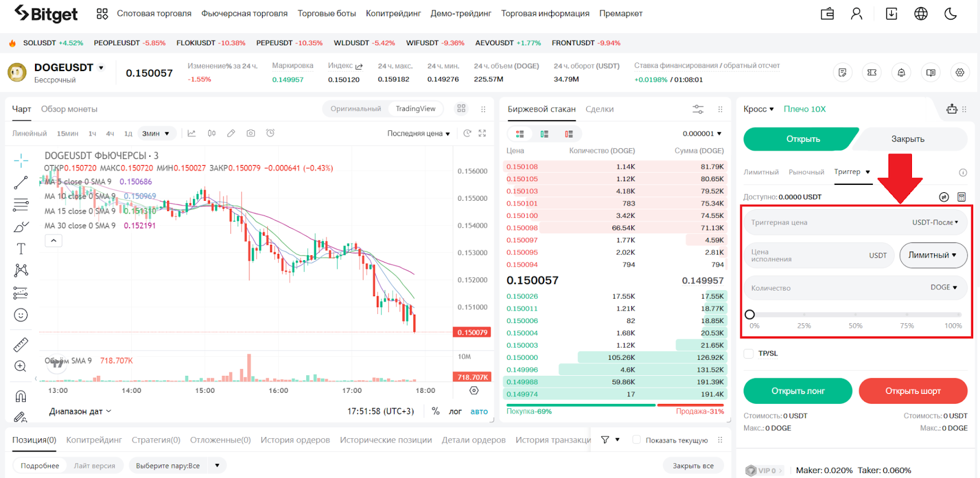Open the language globe icon
The image size is (980, 478).
pyautogui.click(x=921, y=13)
